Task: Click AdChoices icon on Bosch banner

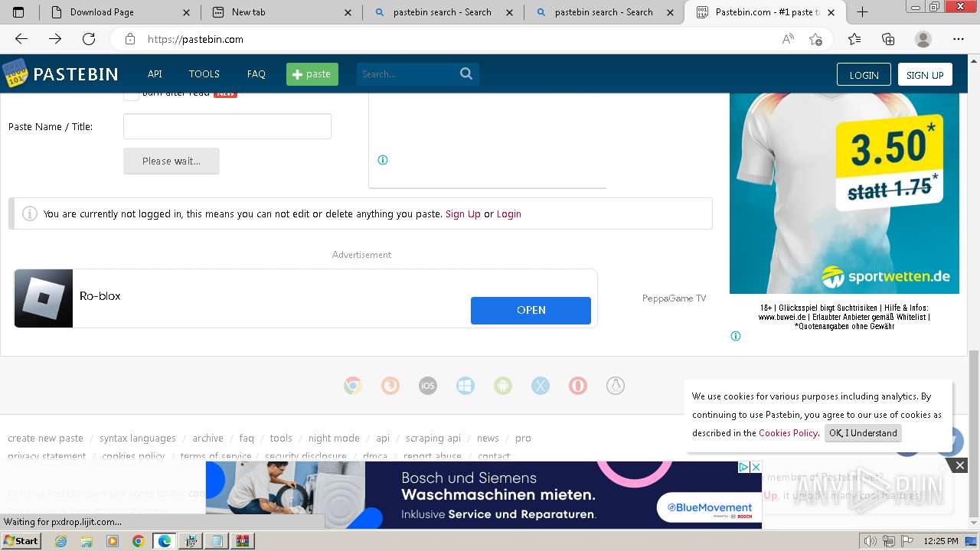Action: coord(743,467)
